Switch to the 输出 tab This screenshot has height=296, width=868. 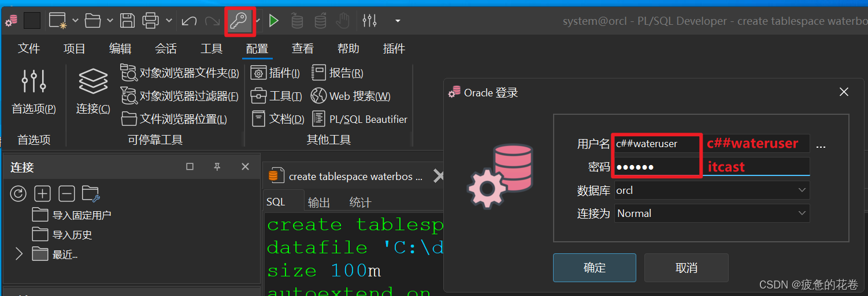tap(319, 203)
